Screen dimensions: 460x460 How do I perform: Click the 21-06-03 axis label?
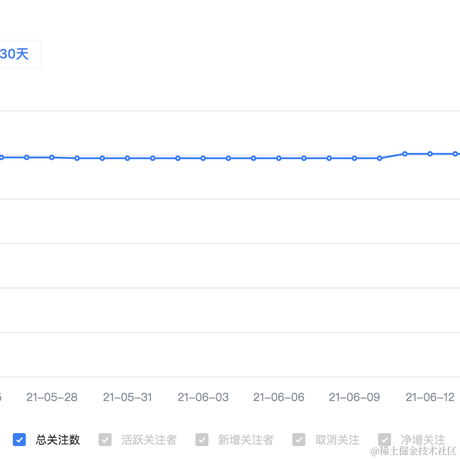[x=203, y=397]
